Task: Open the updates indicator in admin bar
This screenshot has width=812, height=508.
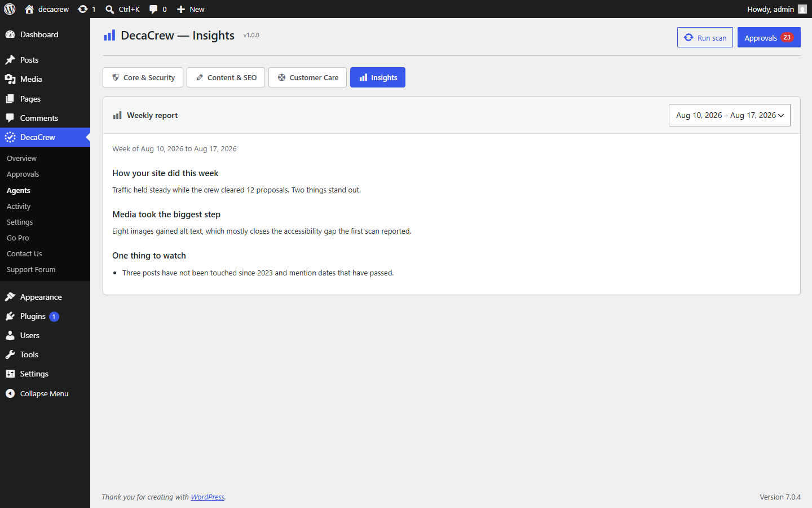Action: (x=87, y=9)
